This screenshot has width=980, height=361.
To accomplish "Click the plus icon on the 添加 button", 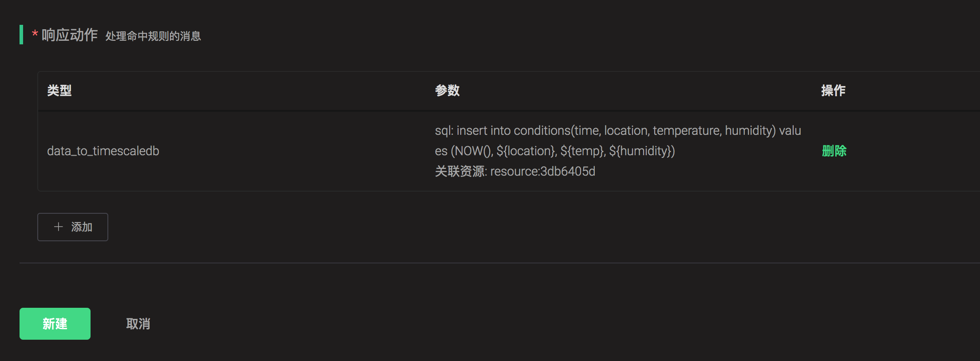I will pos(58,227).
